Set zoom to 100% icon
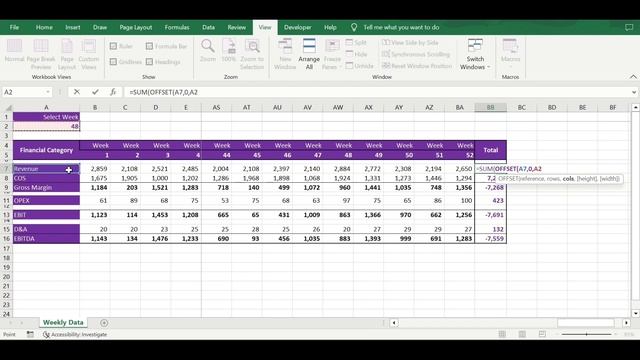 click(229, 46)
